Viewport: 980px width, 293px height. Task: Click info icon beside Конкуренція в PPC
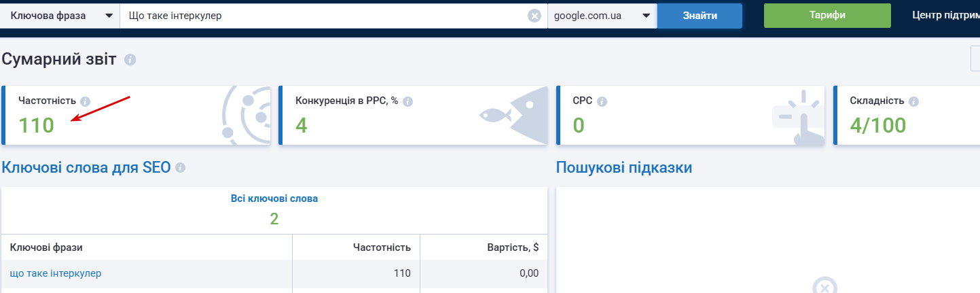[407, 101]
